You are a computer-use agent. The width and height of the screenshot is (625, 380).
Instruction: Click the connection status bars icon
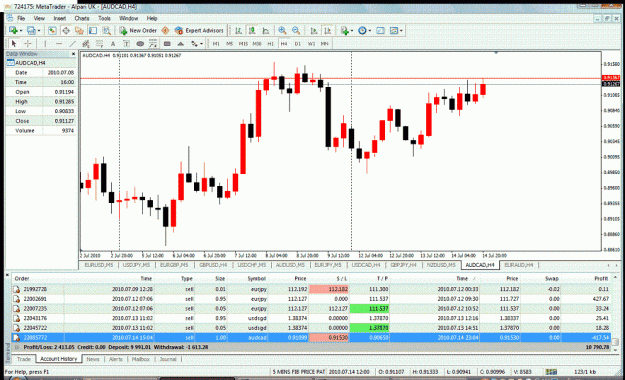click(x=551, y=372)
